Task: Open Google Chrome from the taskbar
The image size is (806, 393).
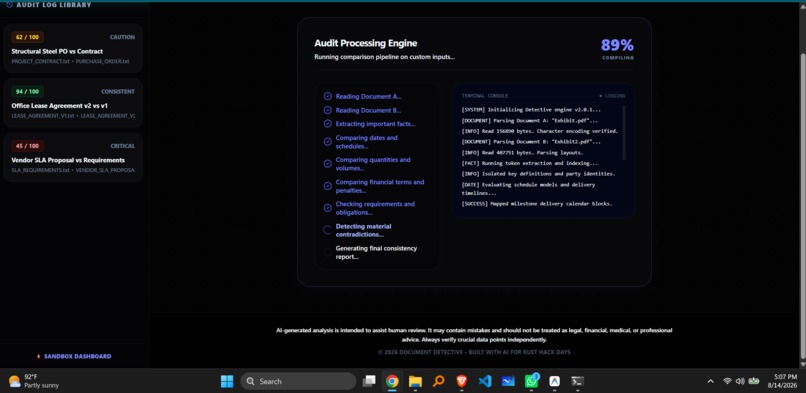Action: pos(392,381)
